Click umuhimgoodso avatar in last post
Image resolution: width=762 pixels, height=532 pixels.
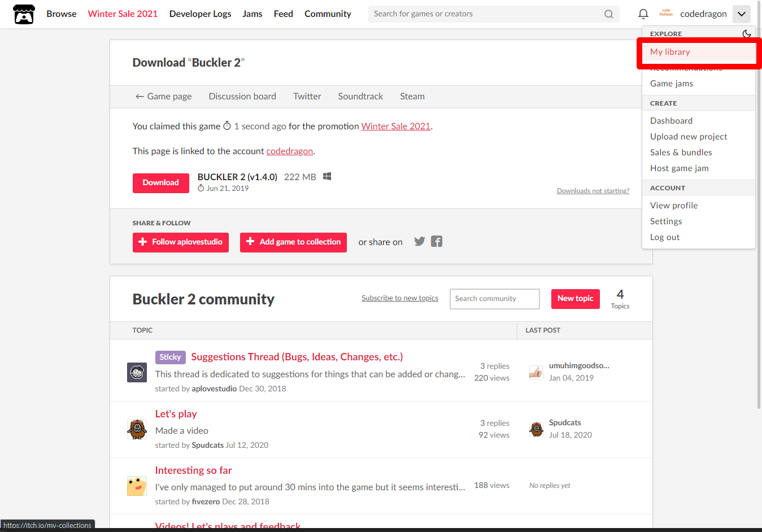pyautogui.click(x=536, y=372)
